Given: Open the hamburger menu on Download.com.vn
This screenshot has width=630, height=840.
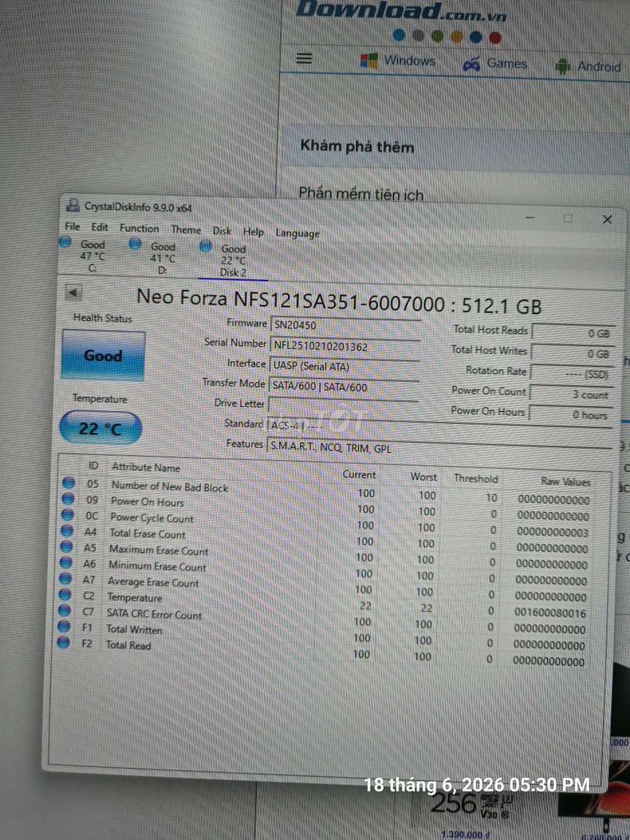Looking at the screenshot, I should [304, 58].
